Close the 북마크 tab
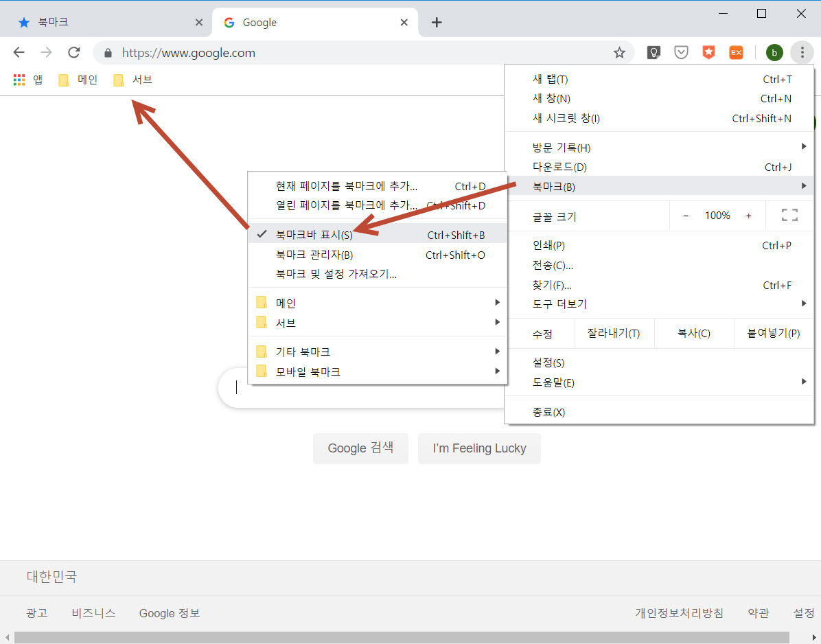 point(198,23)
